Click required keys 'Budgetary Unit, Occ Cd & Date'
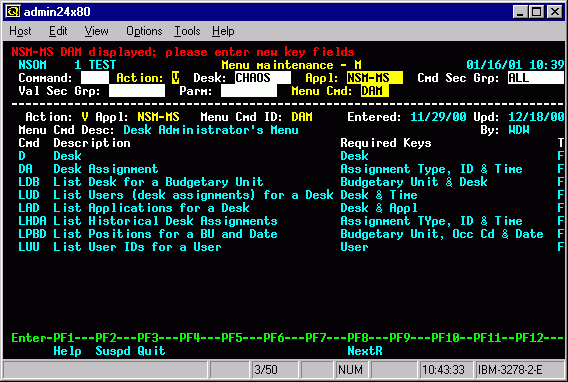Screen dimensions: 568x382 click(442, 234)
